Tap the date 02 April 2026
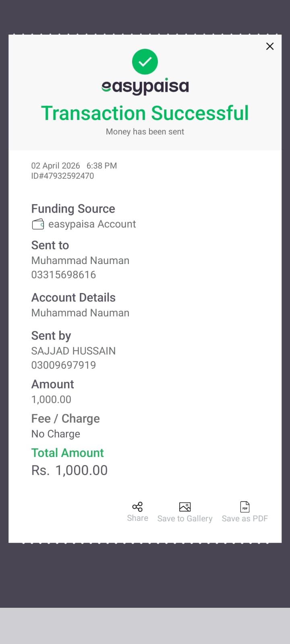The image size is (290, 644). [56, 166]
